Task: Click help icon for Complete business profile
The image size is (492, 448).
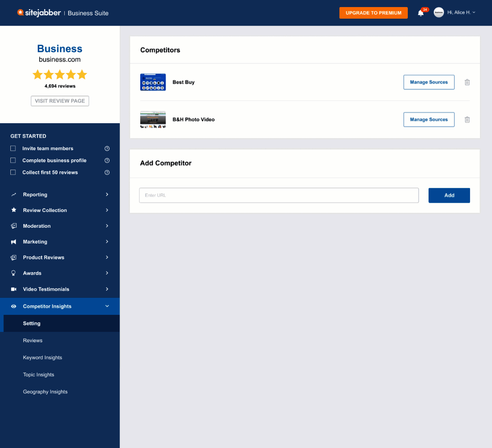Action: (x=107, y=160)
